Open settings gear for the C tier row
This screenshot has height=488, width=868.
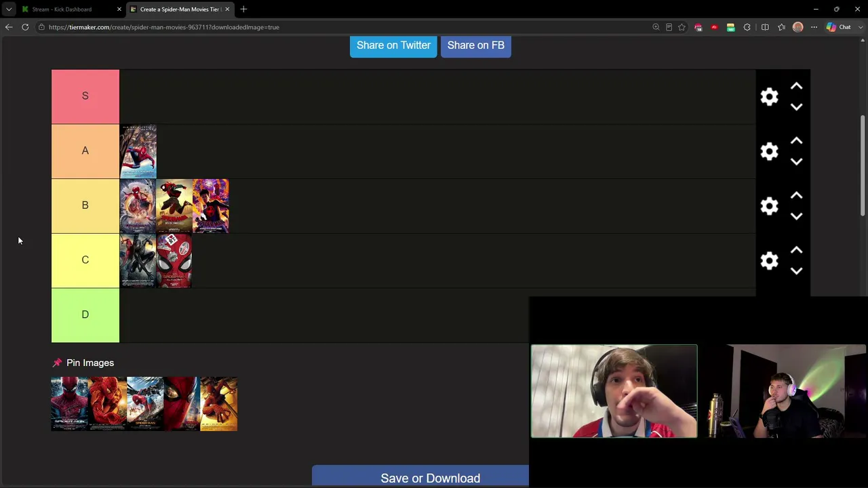(x=769, y=261)
